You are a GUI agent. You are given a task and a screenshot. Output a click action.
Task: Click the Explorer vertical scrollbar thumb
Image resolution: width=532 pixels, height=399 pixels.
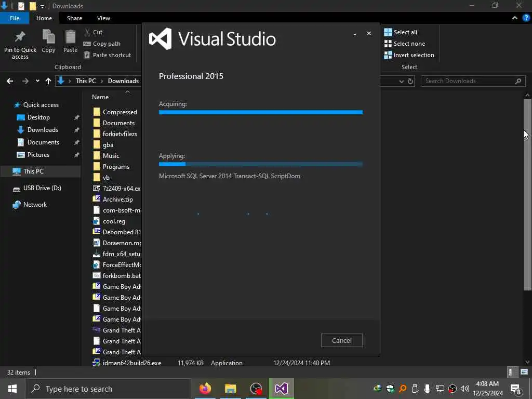(x=527, y=194)
